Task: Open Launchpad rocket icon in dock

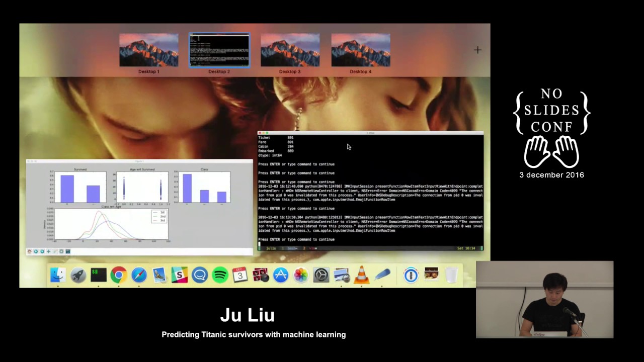Action: [x=78, y=275]
